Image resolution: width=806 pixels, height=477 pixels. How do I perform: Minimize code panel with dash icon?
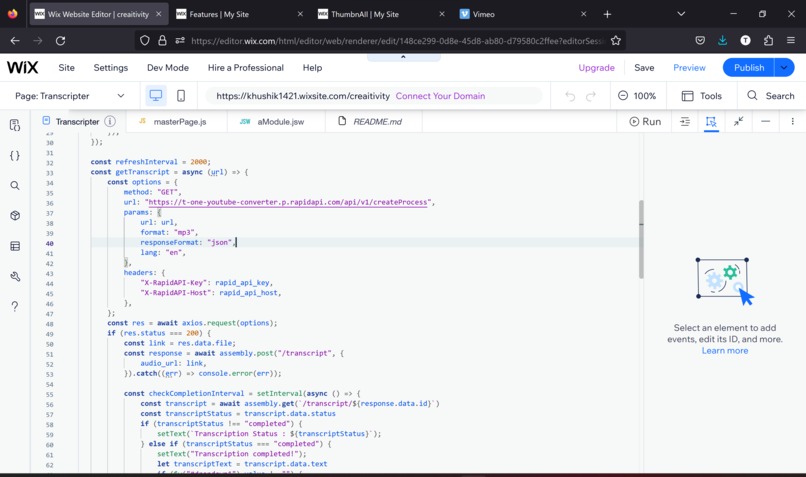[765, 122]
